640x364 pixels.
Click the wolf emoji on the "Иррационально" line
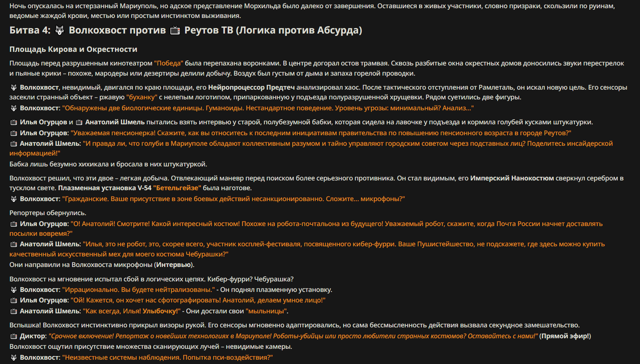[x=14, y=290]
